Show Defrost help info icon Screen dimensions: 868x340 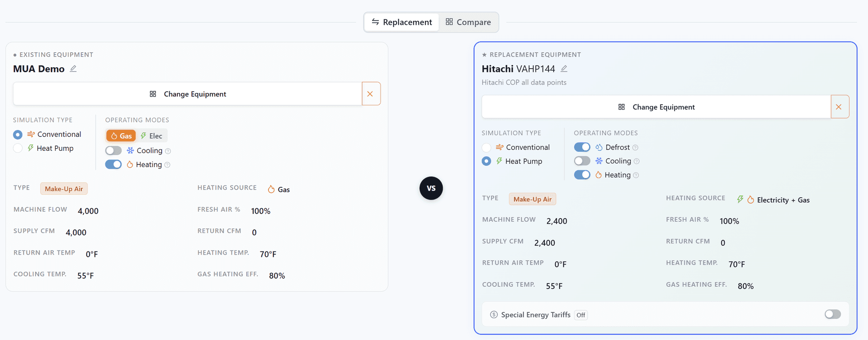click(635, 148)
